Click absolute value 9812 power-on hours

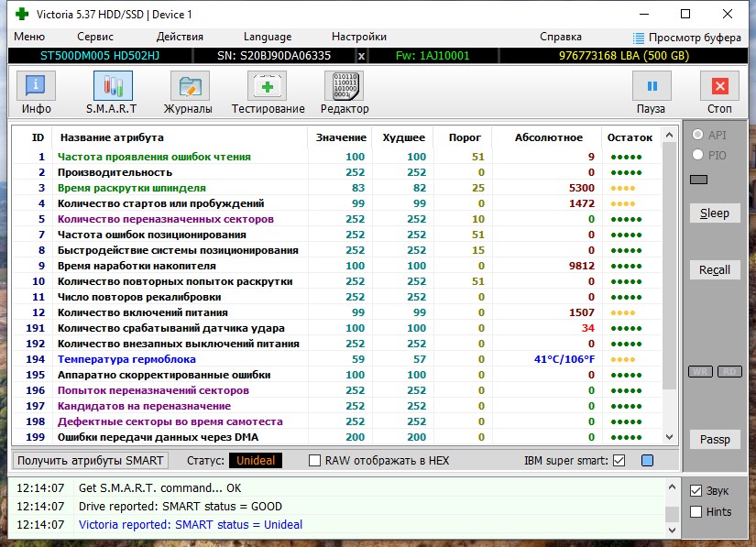point(582,266)
